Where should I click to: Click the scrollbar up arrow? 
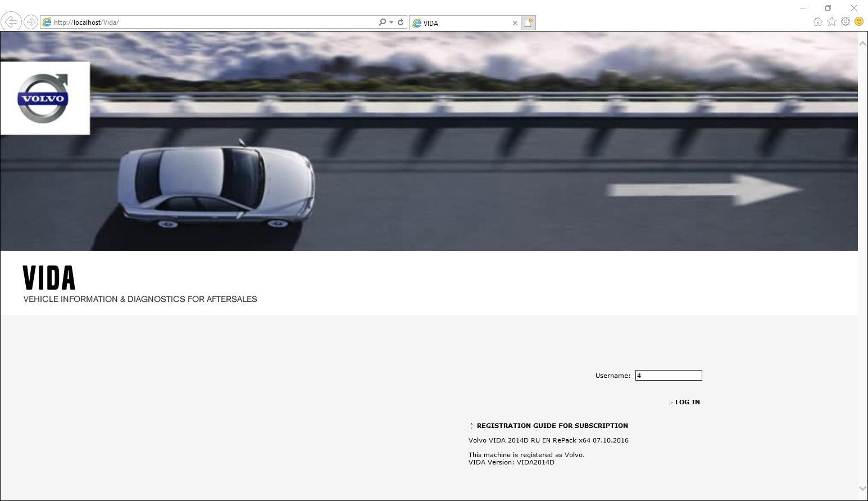click(x=862, y=43)
